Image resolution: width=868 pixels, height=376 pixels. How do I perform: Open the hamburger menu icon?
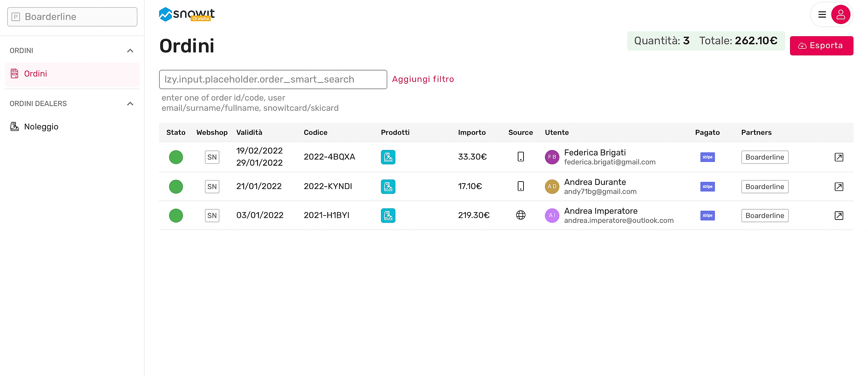pyautogui.click(x=822, y=15)
